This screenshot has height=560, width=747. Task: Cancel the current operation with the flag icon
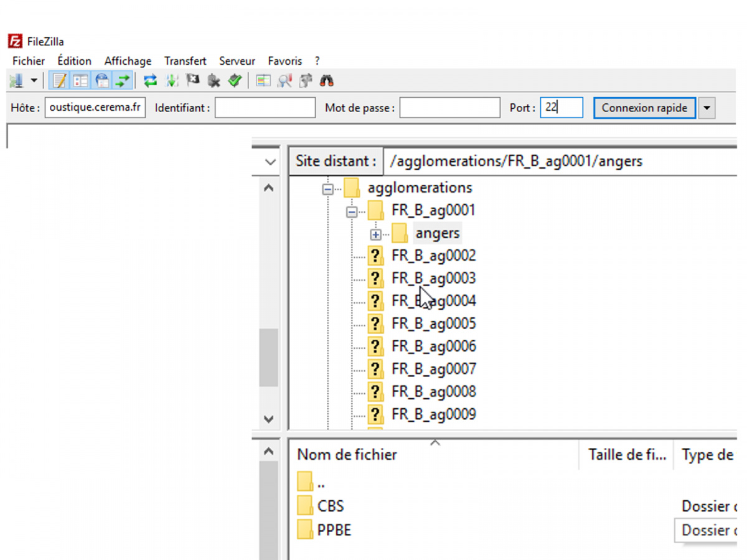point(193,80)
